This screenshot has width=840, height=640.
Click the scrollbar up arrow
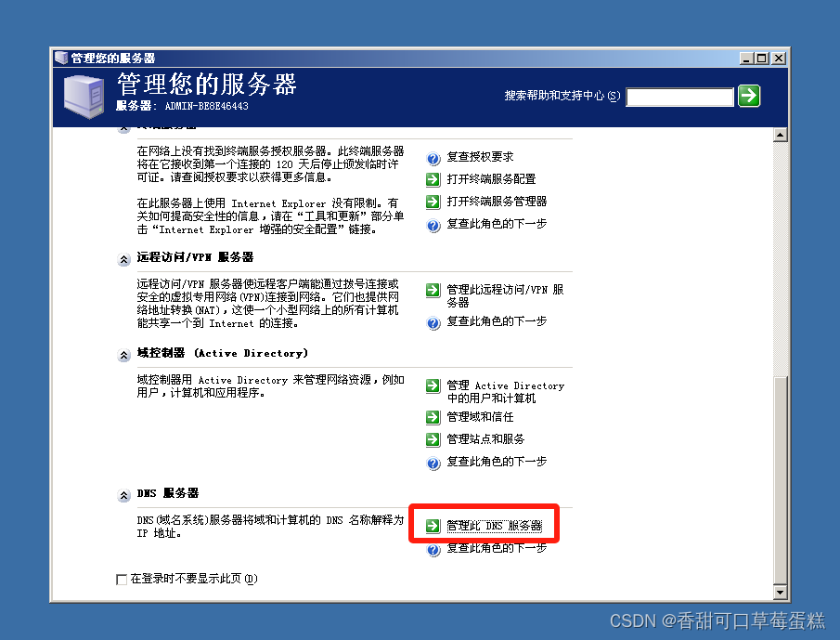point(781,135)
